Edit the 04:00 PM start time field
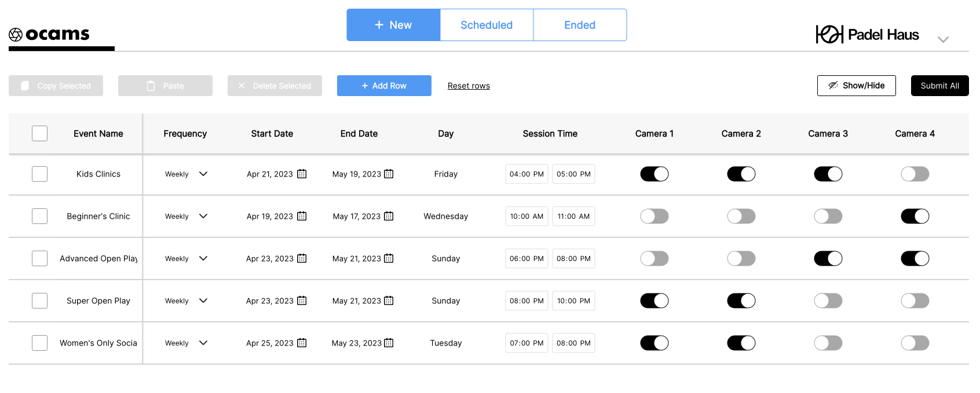980x393 pixels. pyautogui.click(x=526, y=174)
